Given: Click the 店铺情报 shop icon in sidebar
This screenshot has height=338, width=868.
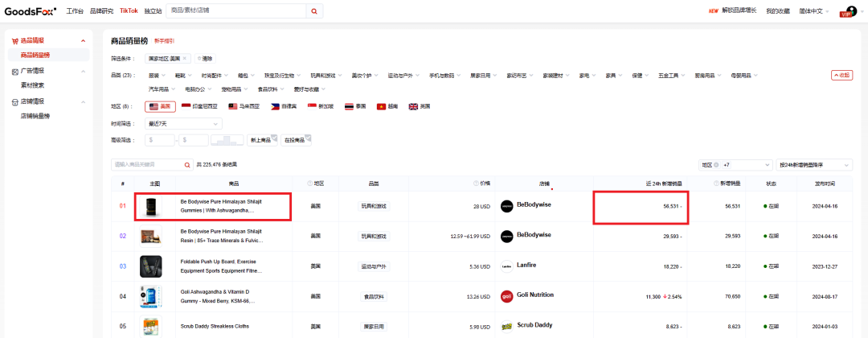Looking at the screenshot, I should point(15,101).
